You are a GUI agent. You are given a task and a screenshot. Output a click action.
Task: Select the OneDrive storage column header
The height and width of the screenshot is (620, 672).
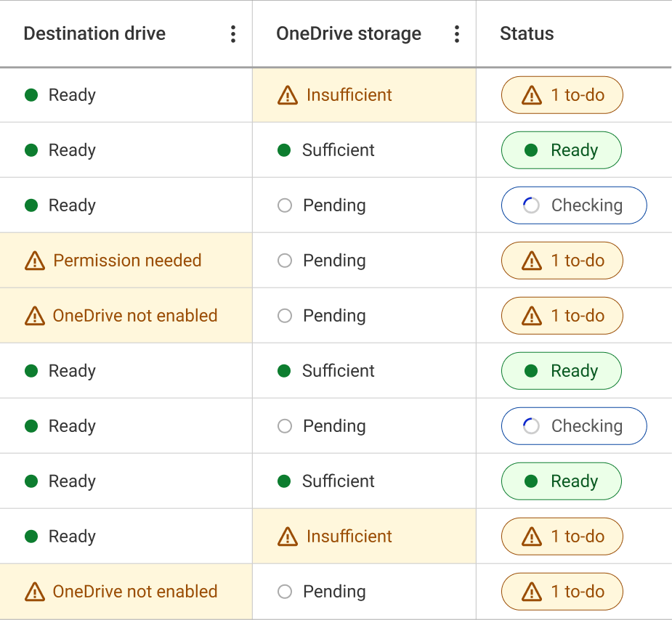[349, 34]
